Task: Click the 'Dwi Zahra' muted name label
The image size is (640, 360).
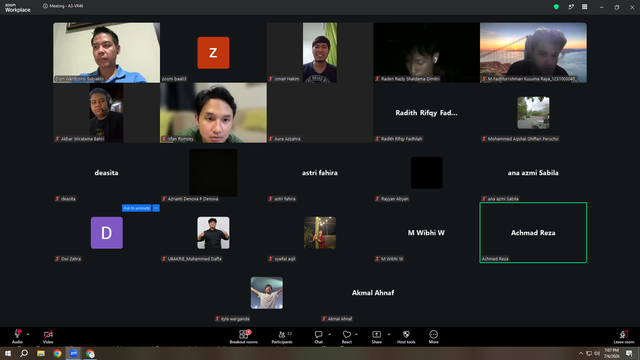Action: click(x=68, y=259)
